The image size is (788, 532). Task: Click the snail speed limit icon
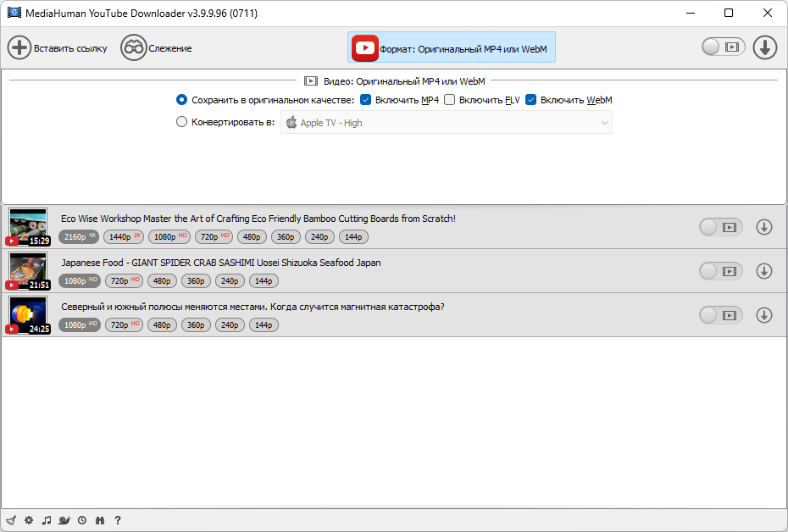(64, 520)
